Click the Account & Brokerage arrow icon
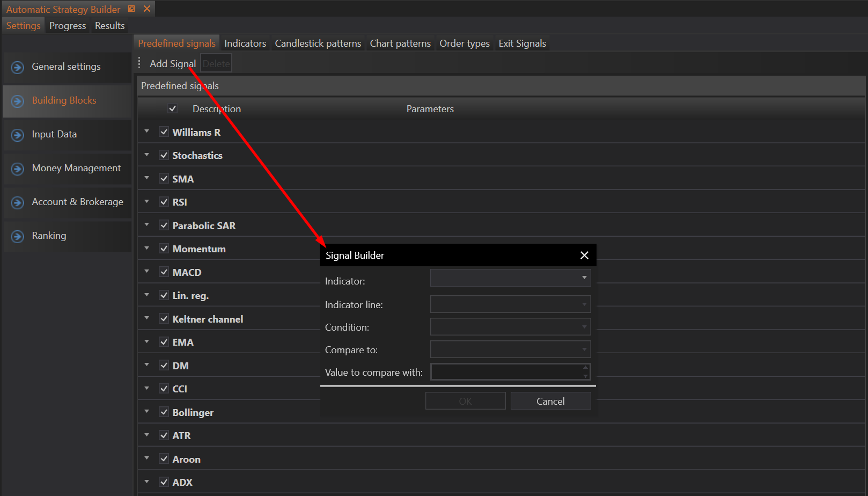Screen dimensions: 868x496 tap(18, 202)
